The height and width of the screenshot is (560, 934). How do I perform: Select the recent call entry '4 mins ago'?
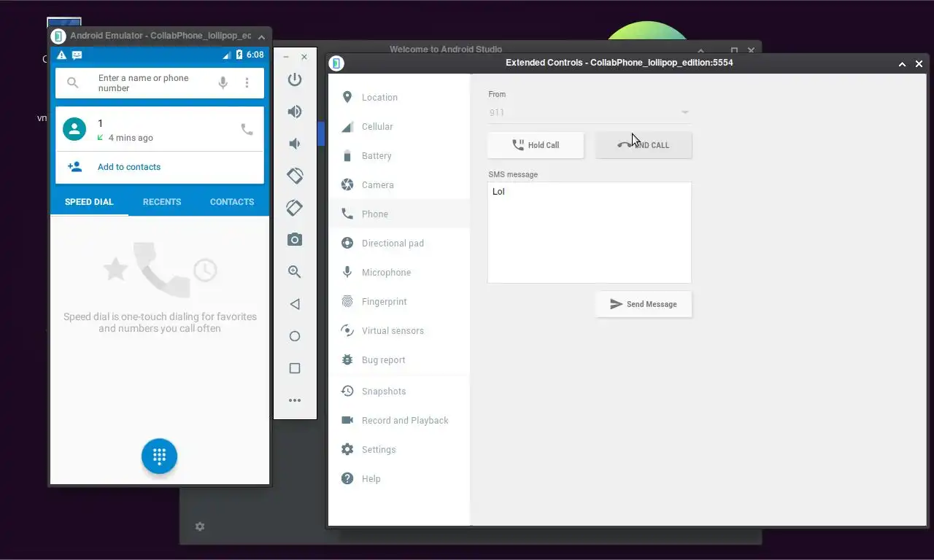coord(160,129)
